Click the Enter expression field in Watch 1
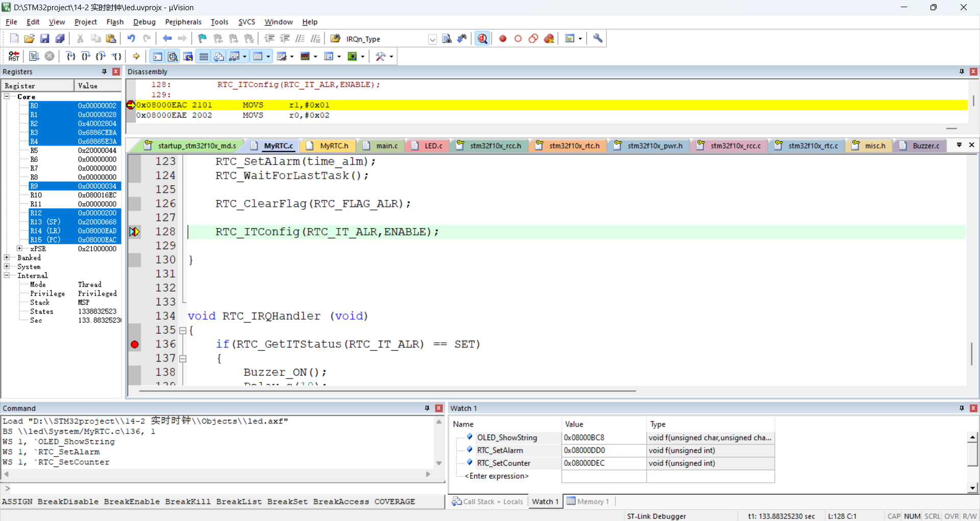 (x=497, y=476)
